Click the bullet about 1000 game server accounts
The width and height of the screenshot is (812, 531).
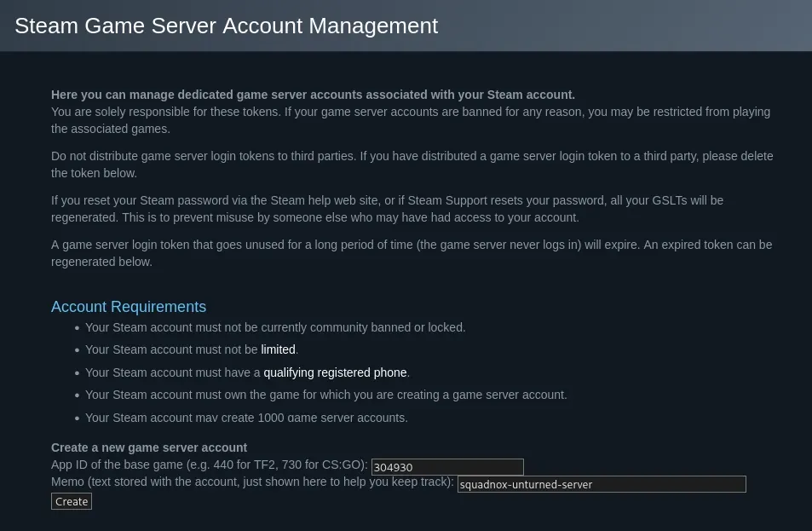point(246,418)
